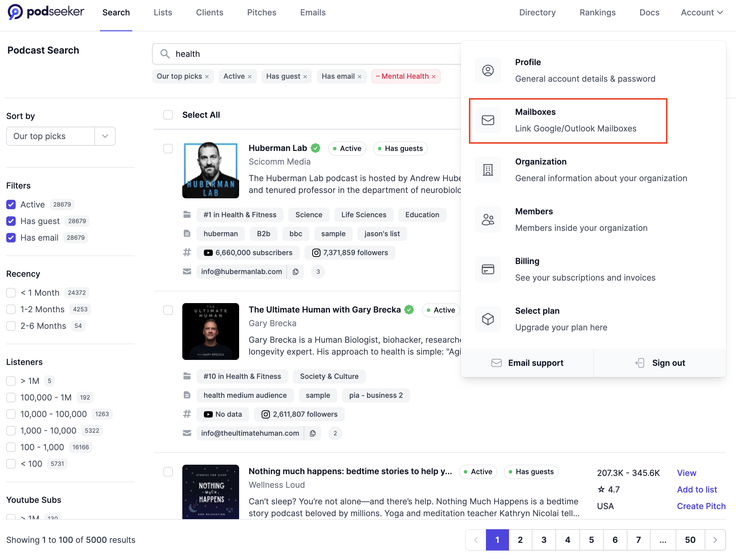Go to next results page arrow

[715, 540]
